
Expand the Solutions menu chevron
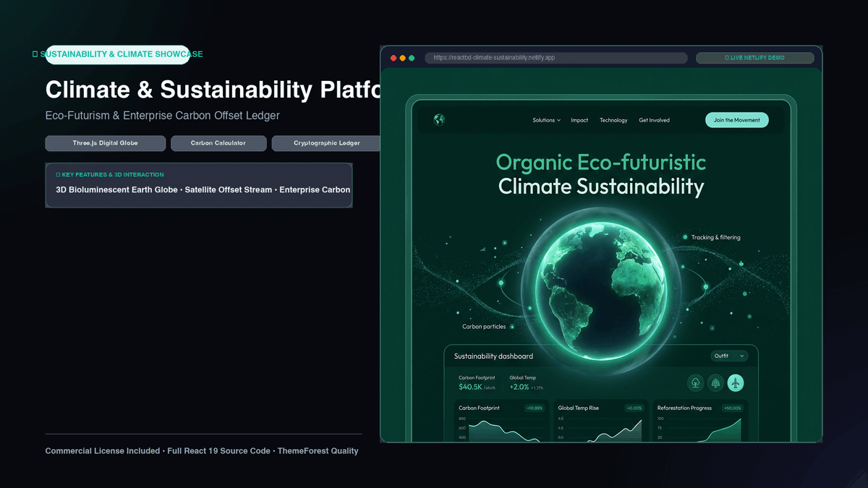[558, 121]
